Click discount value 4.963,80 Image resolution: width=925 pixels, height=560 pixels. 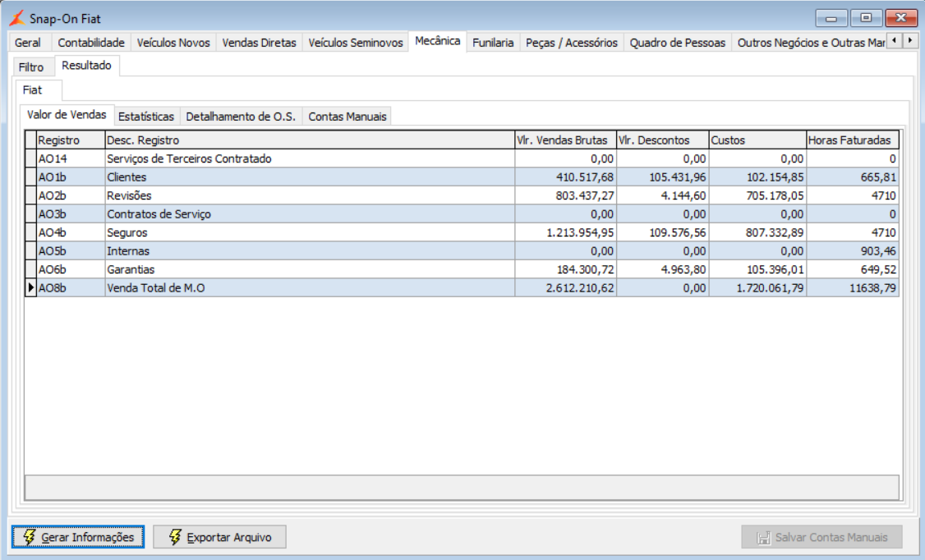(662, 269)
